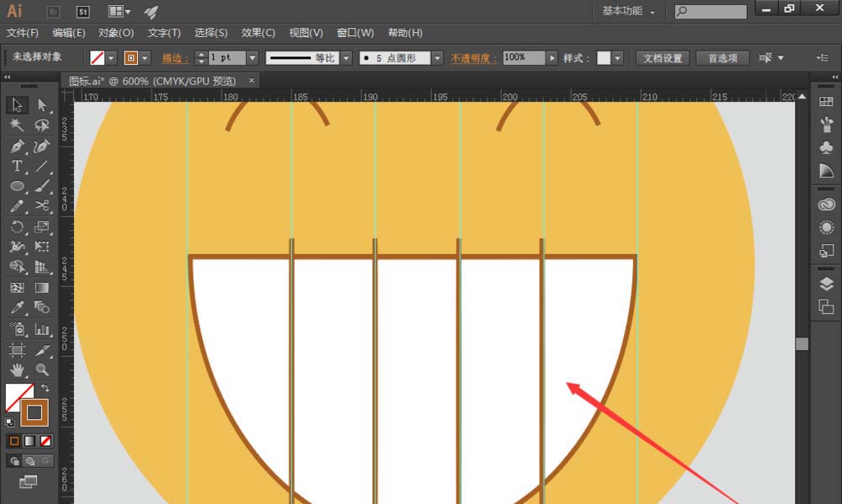Open stroke color dropdown in control bar
The height and width of the screenshot is (504, 842).
[145, 58]
